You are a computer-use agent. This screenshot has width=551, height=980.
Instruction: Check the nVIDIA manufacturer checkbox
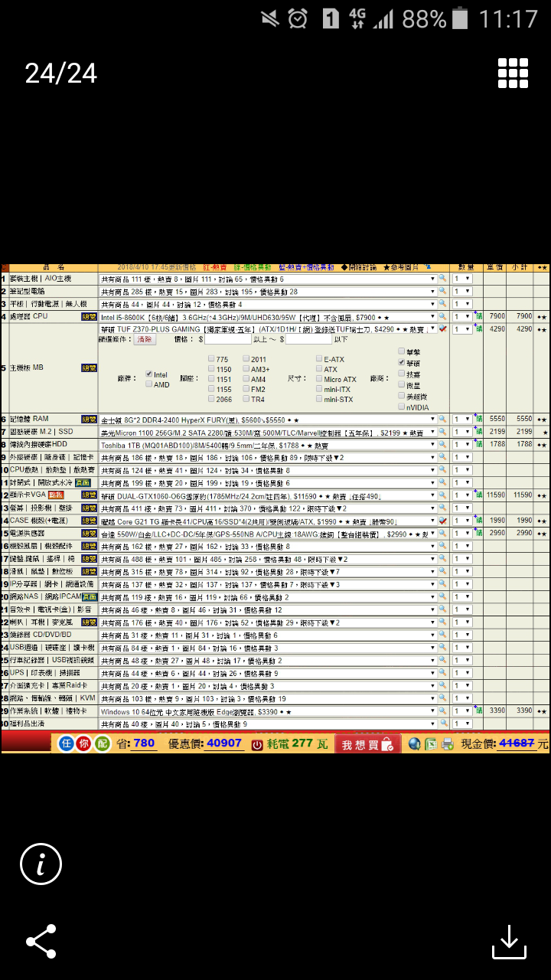[402, 407]
